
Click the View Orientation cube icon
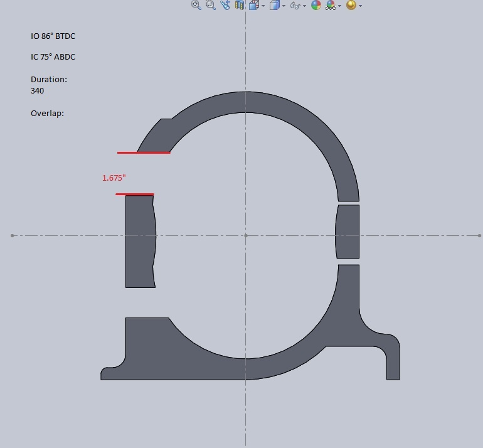pyautogui.click(x=253, y=5)
